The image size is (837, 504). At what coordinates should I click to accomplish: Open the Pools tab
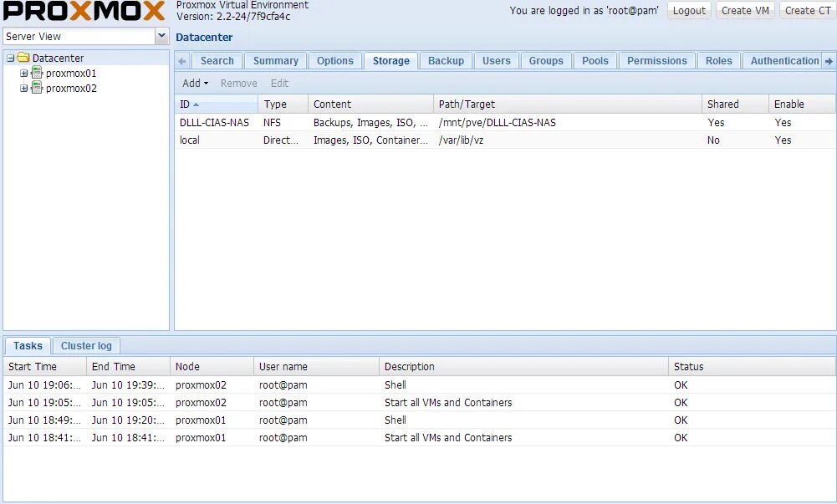pyautogui.click(x=595, y=61)
